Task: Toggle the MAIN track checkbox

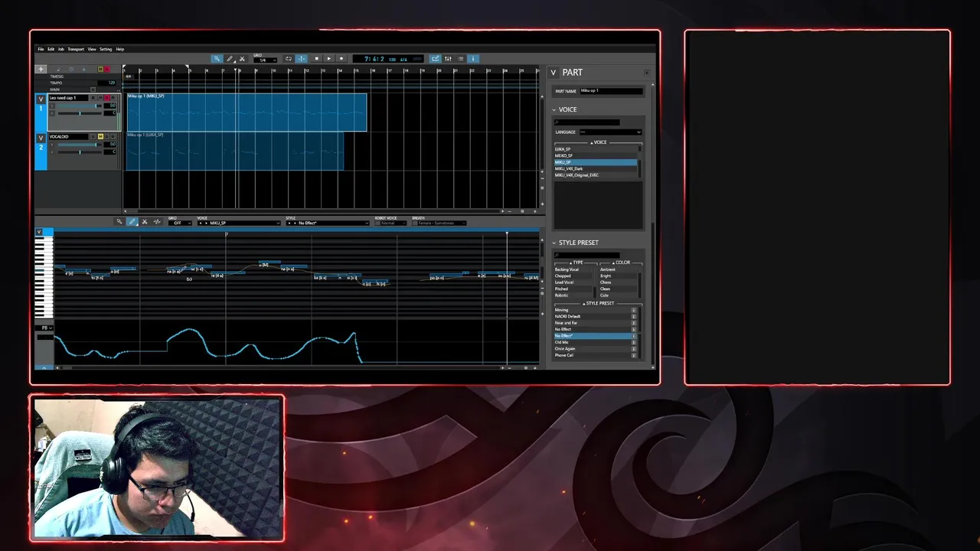Action: coord(93,90)
